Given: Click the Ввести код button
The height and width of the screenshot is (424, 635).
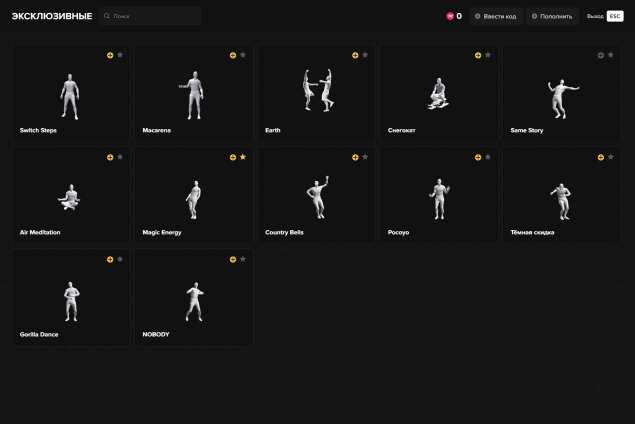Looking at the screenshot, I should pos(496,16).
